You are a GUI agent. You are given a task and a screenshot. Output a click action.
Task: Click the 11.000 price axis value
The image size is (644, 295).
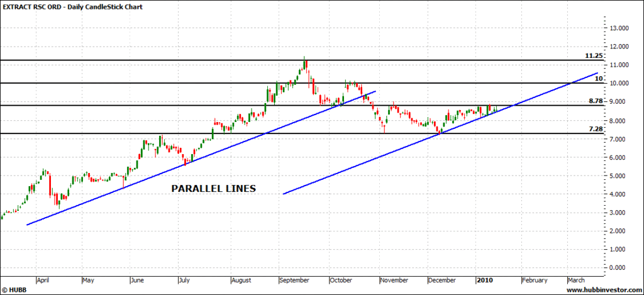(x=620, y=65)
